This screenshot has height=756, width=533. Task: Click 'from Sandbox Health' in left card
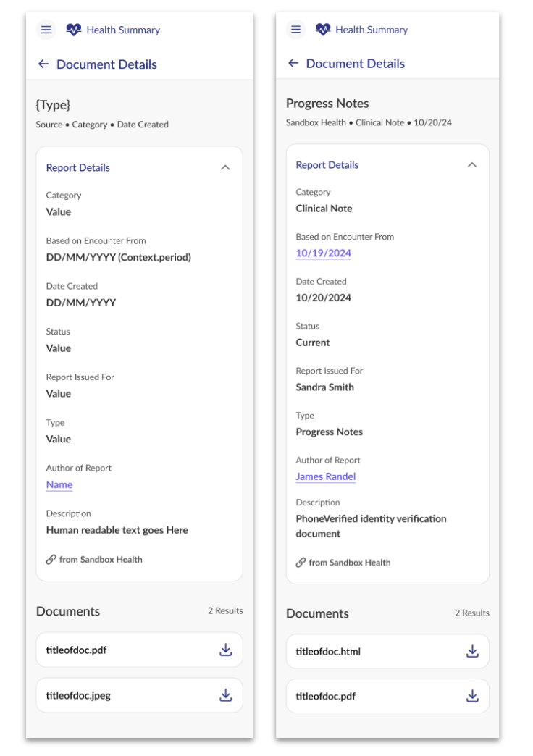point(101,559)
